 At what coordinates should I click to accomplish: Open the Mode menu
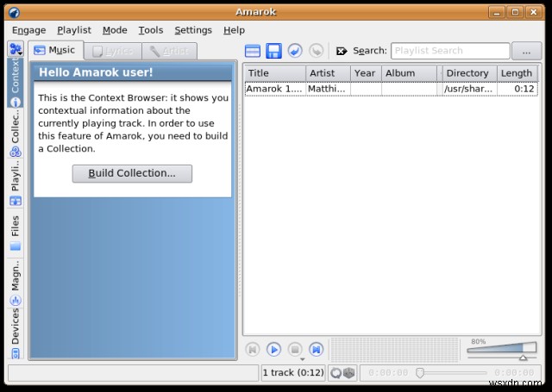coord(115,30)
